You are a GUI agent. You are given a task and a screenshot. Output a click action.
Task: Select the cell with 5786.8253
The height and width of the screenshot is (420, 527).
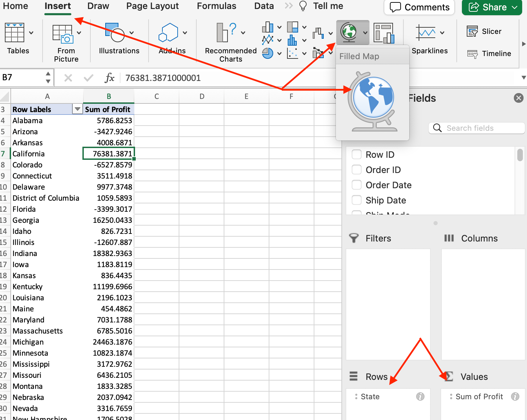(x=109, y=120)
